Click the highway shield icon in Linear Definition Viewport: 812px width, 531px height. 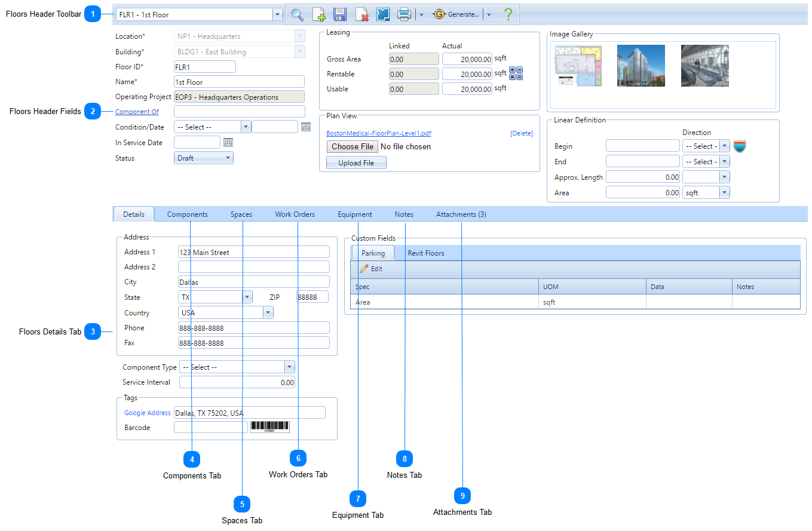coord(740,146)
